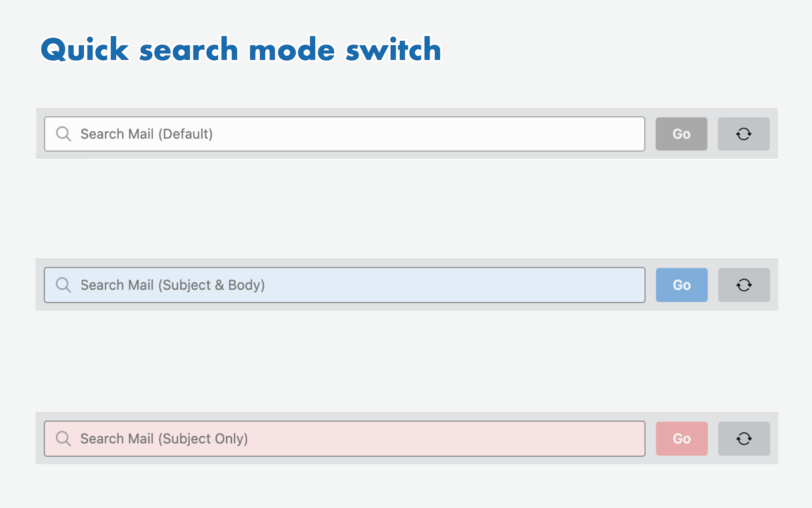812x508 pixels.
Task: Click the word "switch" in the heading
Action: [x=393, y=50]
